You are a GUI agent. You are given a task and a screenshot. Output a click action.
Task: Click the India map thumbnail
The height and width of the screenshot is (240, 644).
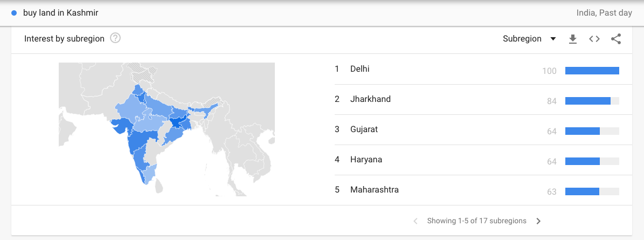[167, 129]
